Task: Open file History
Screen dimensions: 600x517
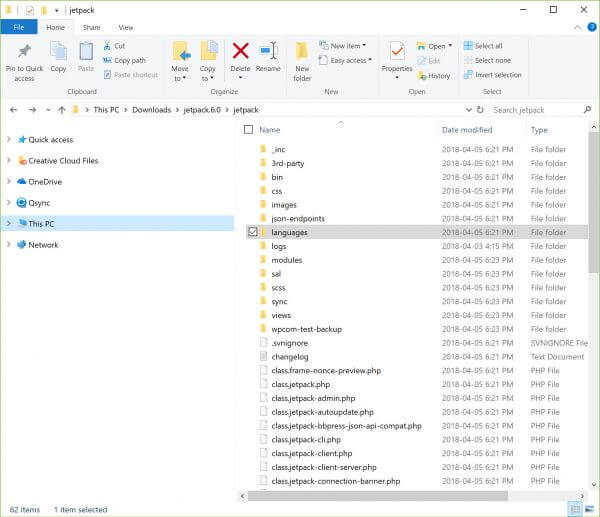Action: [434, 76]
